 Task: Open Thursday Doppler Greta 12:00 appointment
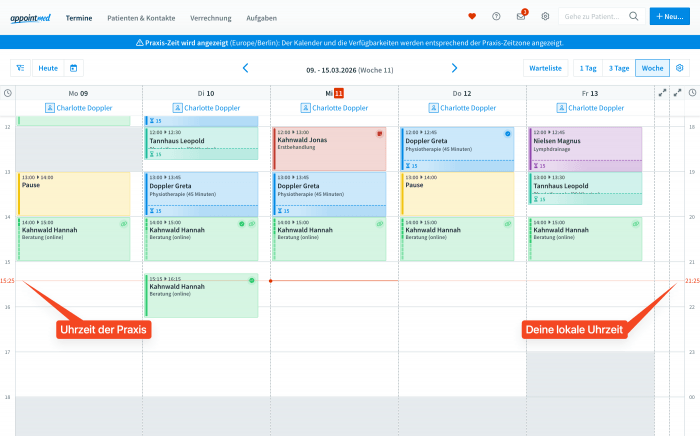pyautogui.click(x=458, y=149)
